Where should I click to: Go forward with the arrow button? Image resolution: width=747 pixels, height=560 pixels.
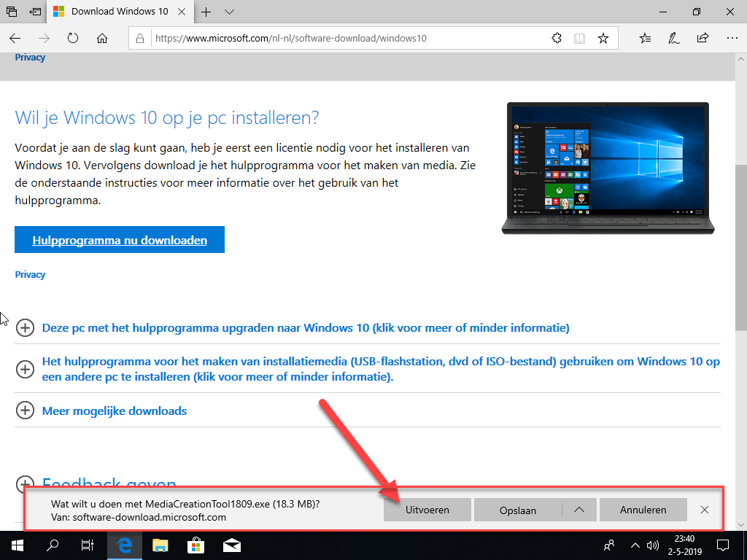pyautogui.click(x=44, y=38)
